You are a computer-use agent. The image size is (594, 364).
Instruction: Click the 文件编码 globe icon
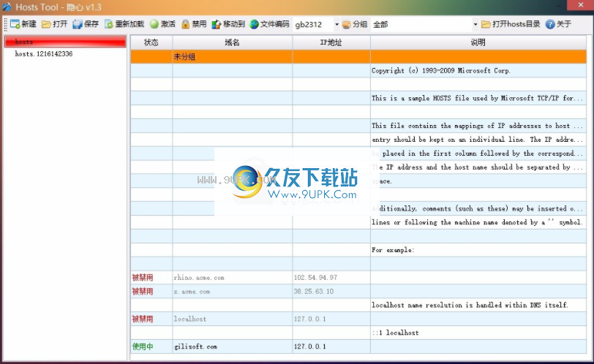click(254, 24)
